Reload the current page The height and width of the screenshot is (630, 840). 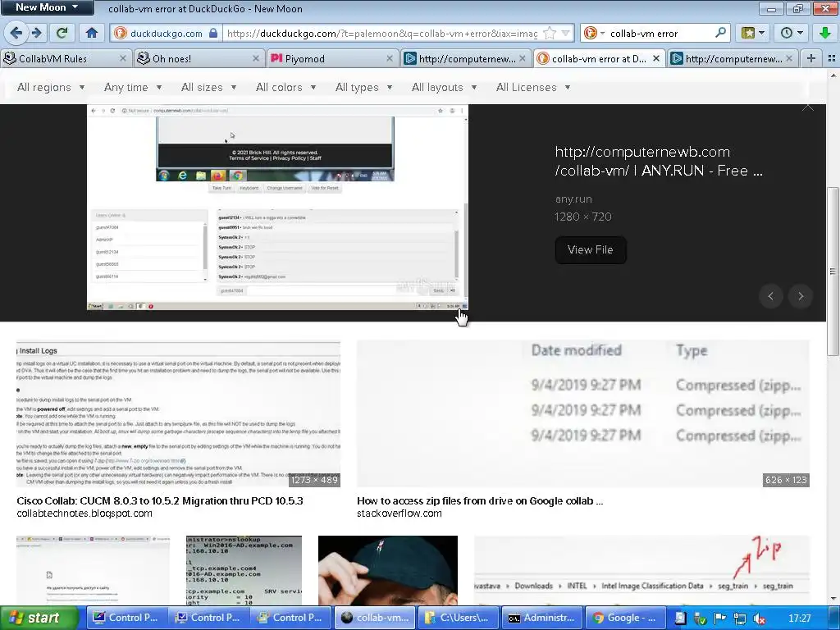(x=62, y=33)
